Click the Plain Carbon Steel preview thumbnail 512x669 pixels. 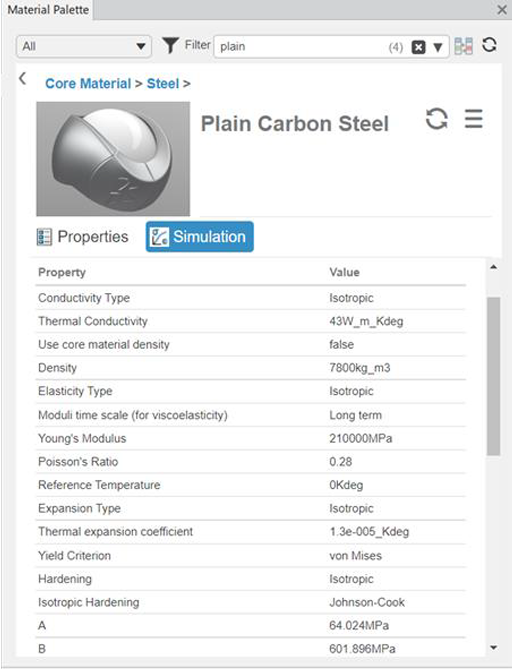pyautogui.click(x=113, y=159)
